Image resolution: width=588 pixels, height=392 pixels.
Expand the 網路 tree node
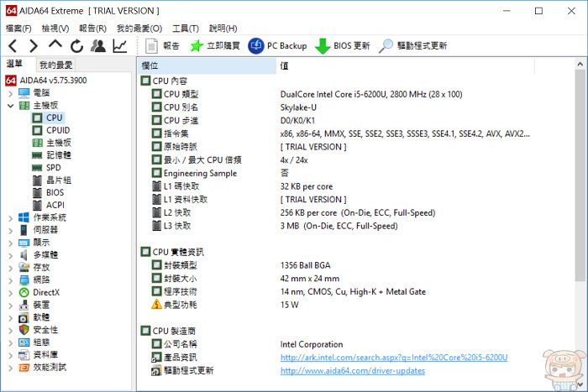click(x=10, y=280)
